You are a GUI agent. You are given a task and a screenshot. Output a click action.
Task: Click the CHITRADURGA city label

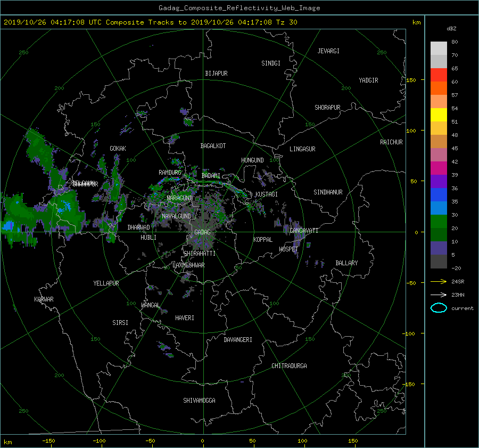click(x=289, y=366)
